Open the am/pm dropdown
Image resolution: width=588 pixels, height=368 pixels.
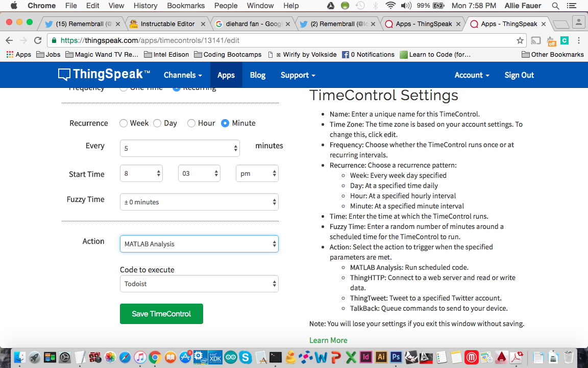click(x=257, y=173)
